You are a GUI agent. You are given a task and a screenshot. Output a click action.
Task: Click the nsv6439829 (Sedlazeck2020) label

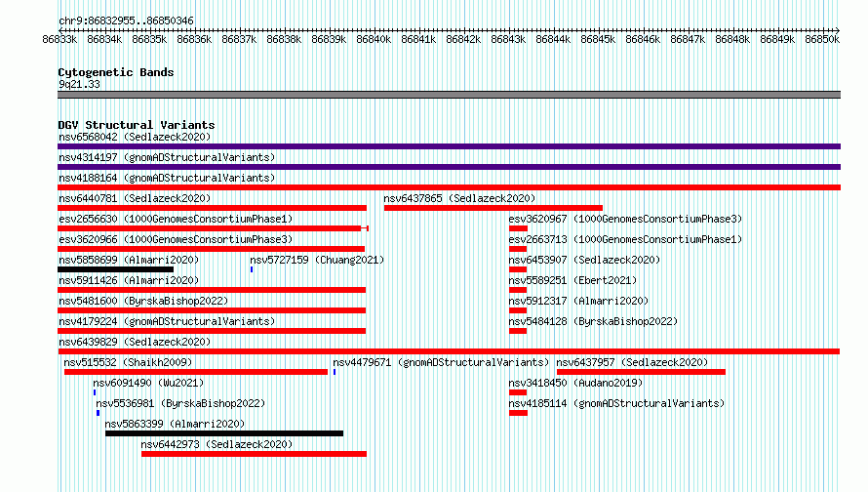coord(135,342)
